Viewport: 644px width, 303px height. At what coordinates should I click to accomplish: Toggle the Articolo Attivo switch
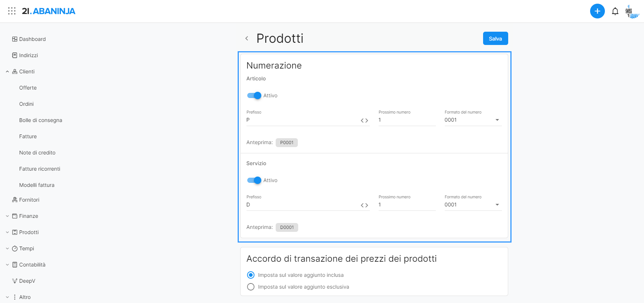(x=254, y=95)
